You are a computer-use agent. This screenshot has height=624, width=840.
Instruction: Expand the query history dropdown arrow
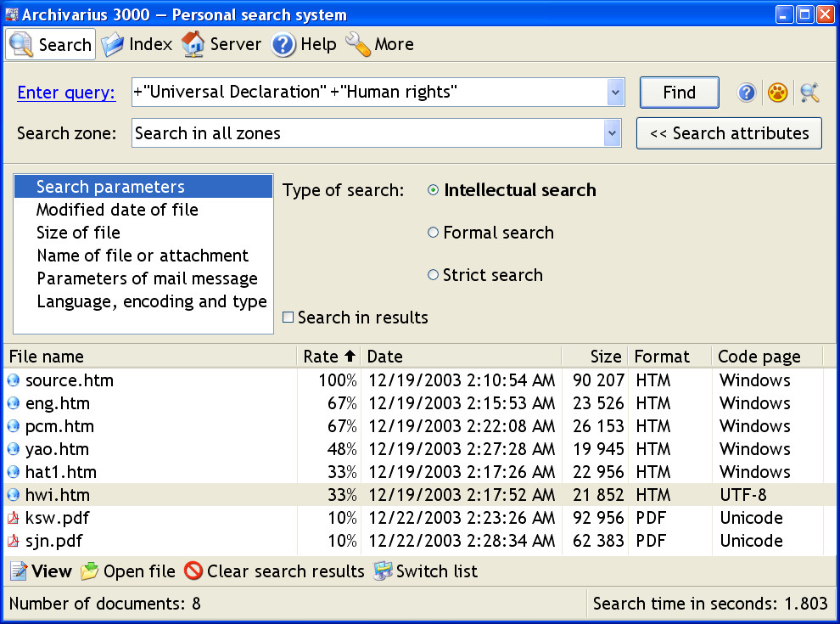pyautogui.click(x=615, y=93)
